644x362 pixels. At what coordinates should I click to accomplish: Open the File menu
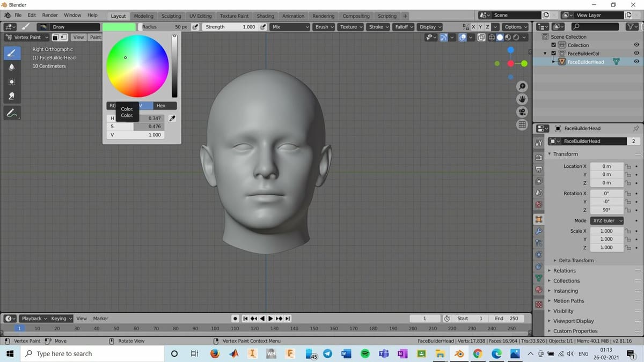click(18, 16)
